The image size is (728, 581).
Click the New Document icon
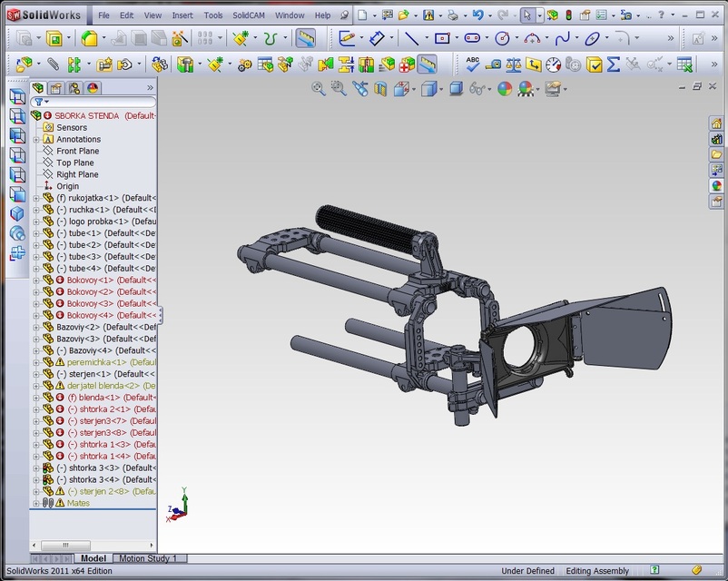point(364,14)
